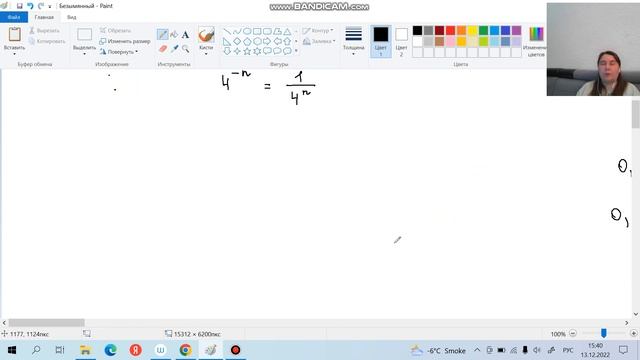Switch to the Вид ribbon tab
Viewport: 640px width, 360px height.
(71, 17)
